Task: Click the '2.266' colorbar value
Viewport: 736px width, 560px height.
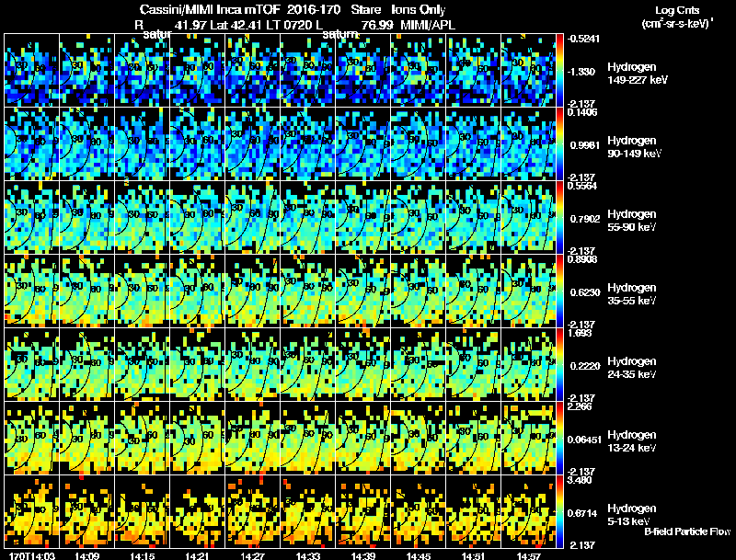Action: (580, 406)
